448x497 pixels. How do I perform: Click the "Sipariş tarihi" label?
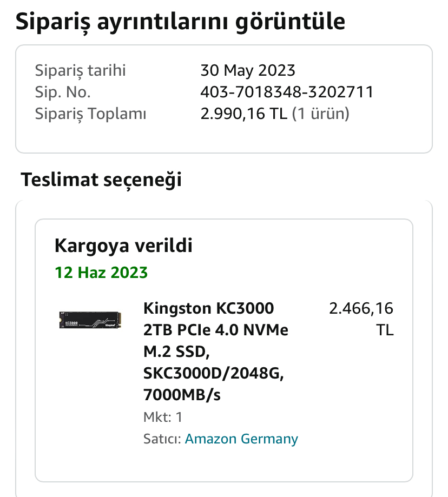pyautogui.click(x=80, y=70)
